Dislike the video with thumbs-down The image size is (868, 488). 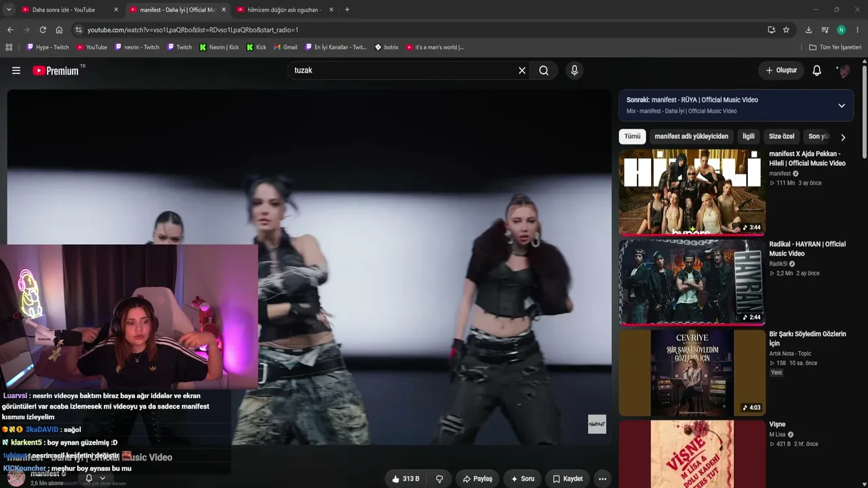[439, 479]
